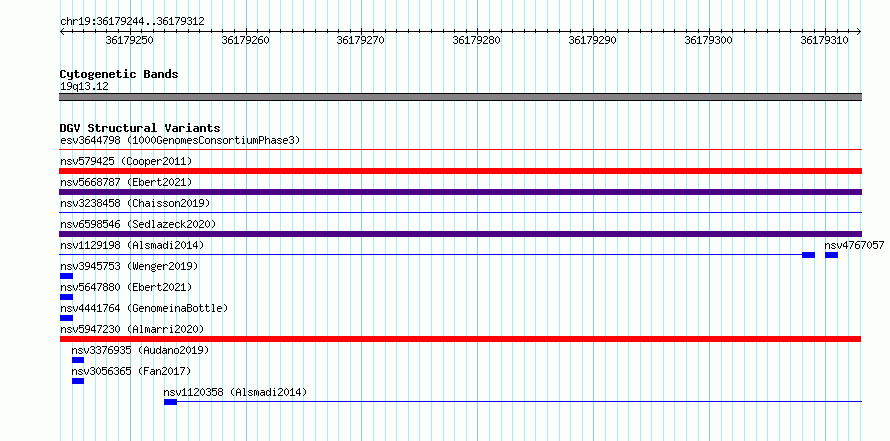The height and width of the screenshot is (441, 890).
Task: Click ruler position 36179310
Action: click(824, 40)
